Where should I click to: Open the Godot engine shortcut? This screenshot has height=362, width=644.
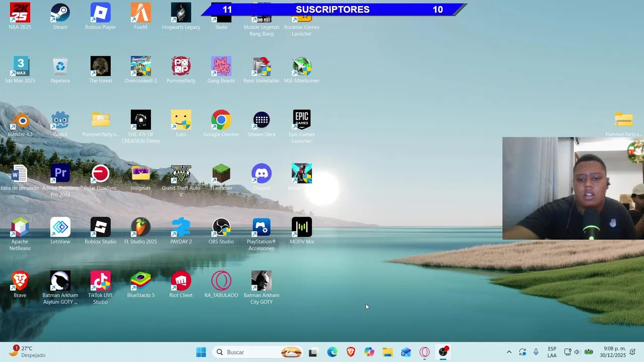60,120
